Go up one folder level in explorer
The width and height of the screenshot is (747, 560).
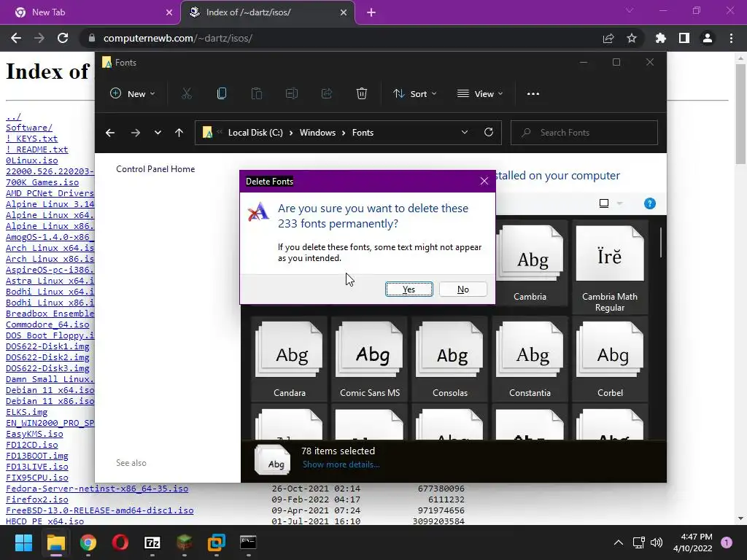tap(179, 133)
